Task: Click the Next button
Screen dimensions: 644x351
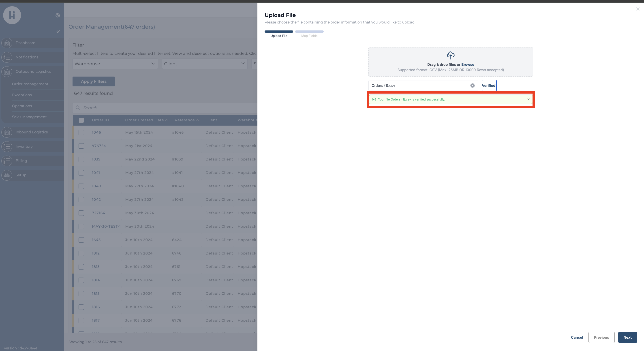Action: [x=627, y=337]
